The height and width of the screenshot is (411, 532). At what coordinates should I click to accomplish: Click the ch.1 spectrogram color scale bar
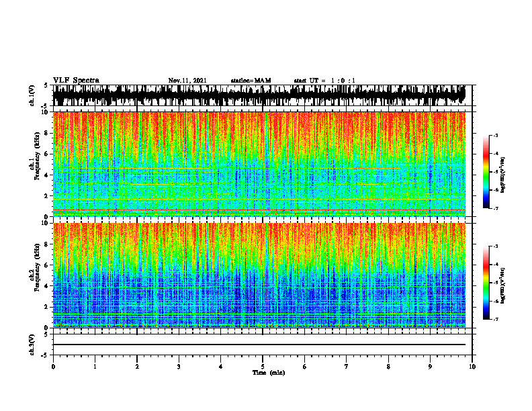486,172
